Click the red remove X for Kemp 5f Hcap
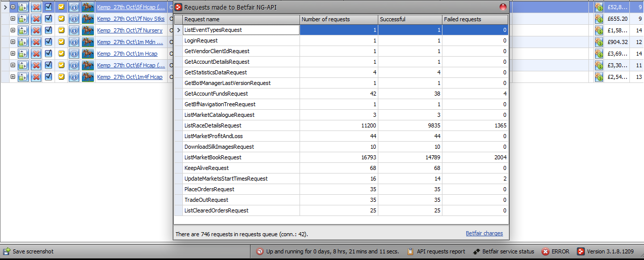The width and height of the screenshot is (644, 260). (36, 7)
